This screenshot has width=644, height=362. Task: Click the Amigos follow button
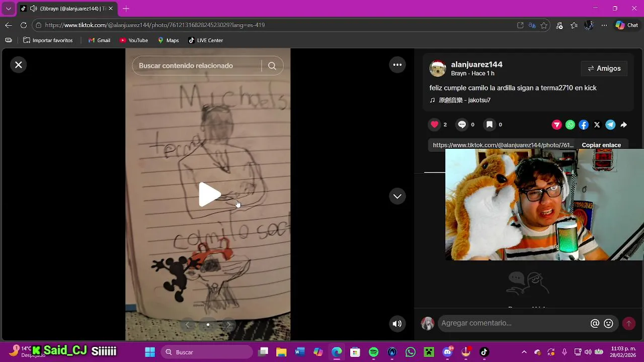pos(604,68)
